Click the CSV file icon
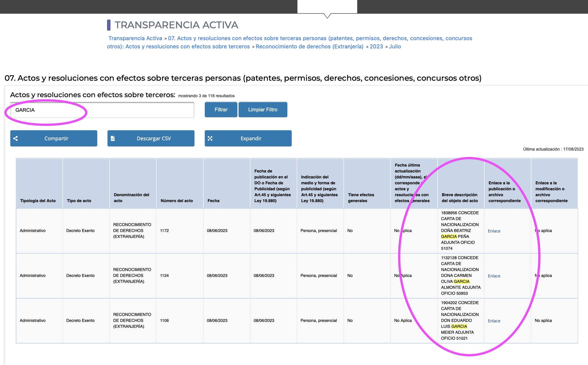 (x=113, y=138)
